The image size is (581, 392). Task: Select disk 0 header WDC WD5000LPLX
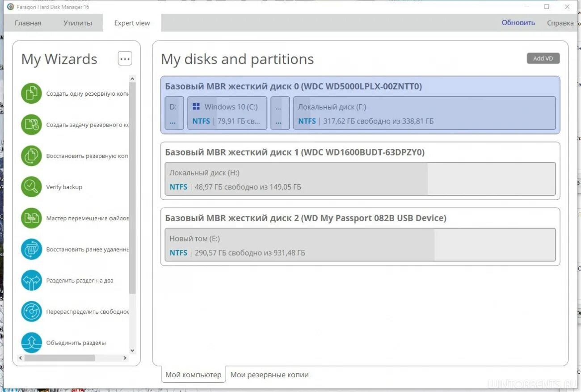pyautogui.click(x=294, y=86)
